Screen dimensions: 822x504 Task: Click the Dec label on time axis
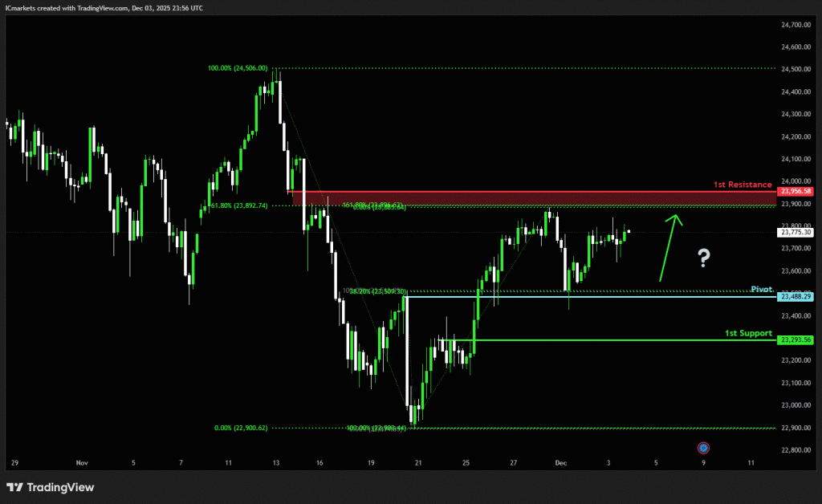[x=562, y=463]
